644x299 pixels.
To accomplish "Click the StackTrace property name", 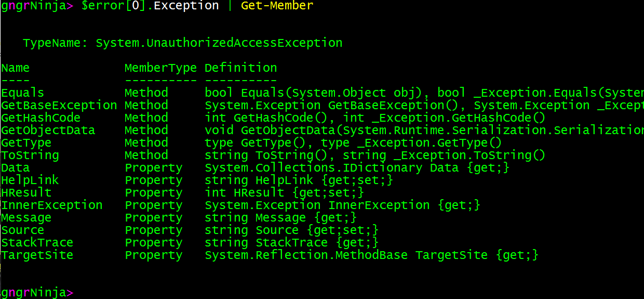I will coord(37,243).
